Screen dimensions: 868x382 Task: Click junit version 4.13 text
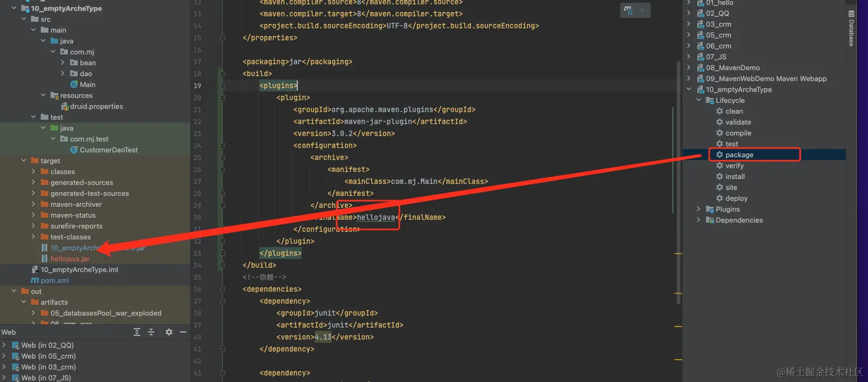pos(323,337)
